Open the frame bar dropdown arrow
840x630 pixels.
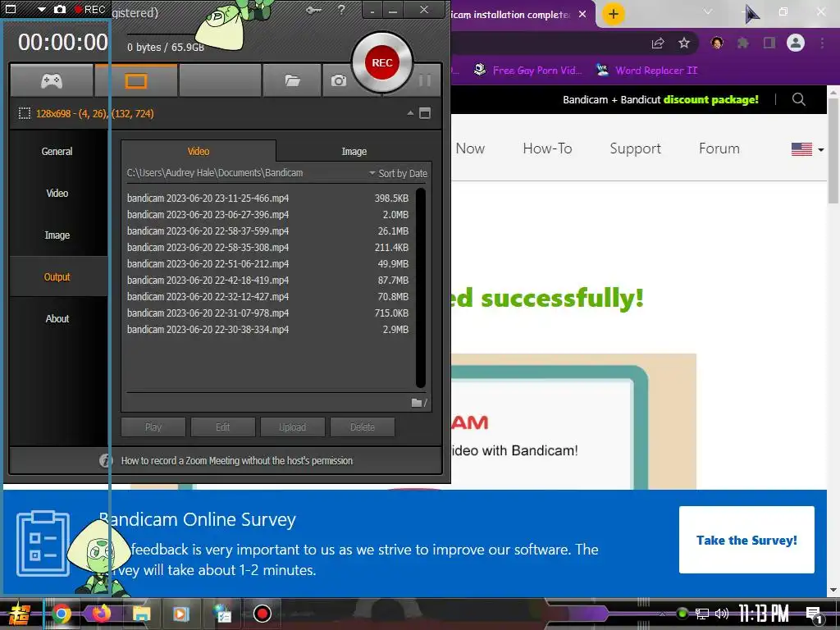[41, 9]
